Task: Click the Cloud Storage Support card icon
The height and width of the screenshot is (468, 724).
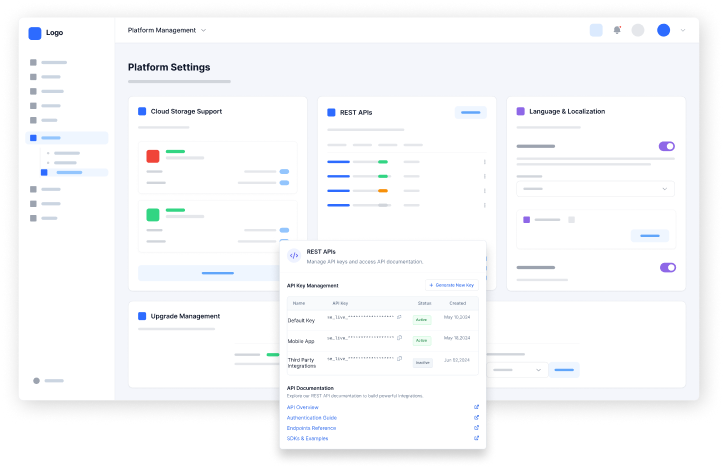Action: 142,111
